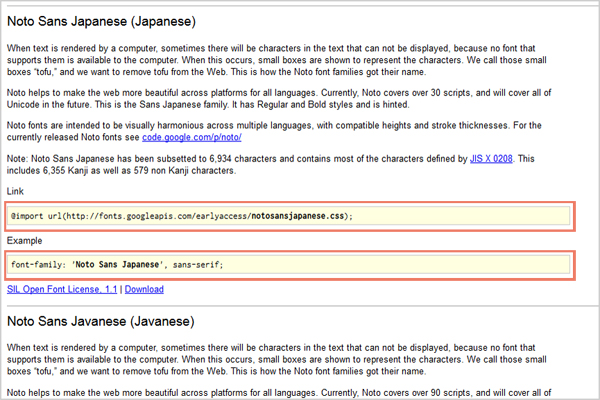Click the 'Example' label above the font-family code
Image resolution: width=600 pixels, height=400 pixels.
(x=24, y=241)
